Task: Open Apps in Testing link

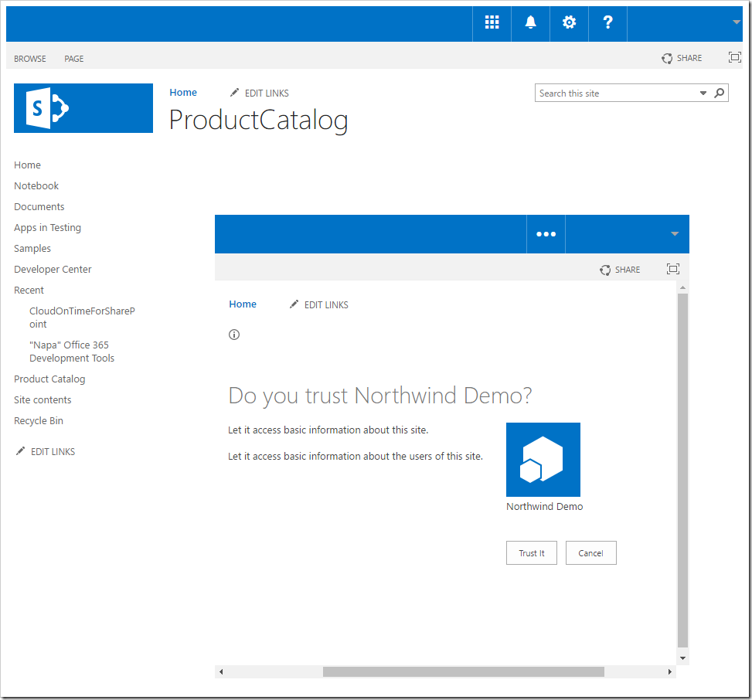Action: pos(47,228)
